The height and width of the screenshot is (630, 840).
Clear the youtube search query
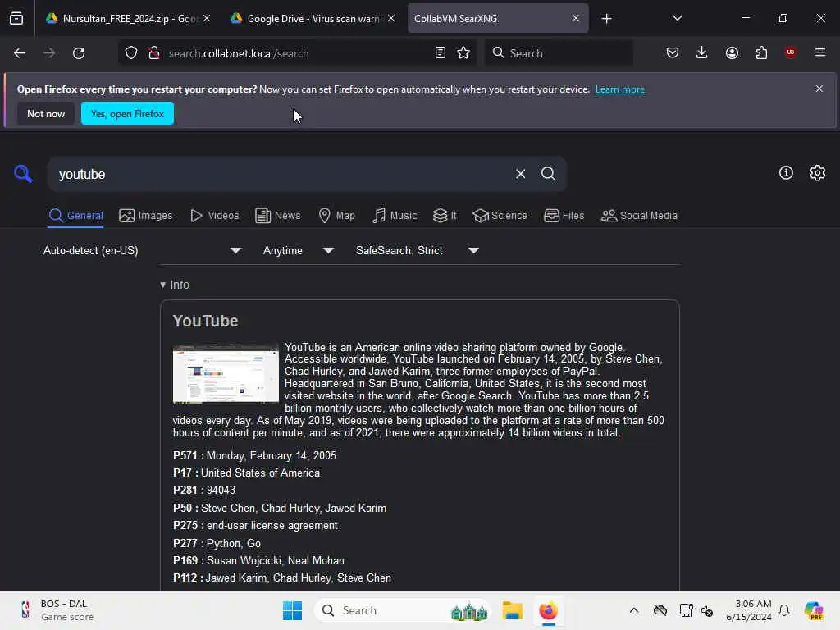coord(520,174)
